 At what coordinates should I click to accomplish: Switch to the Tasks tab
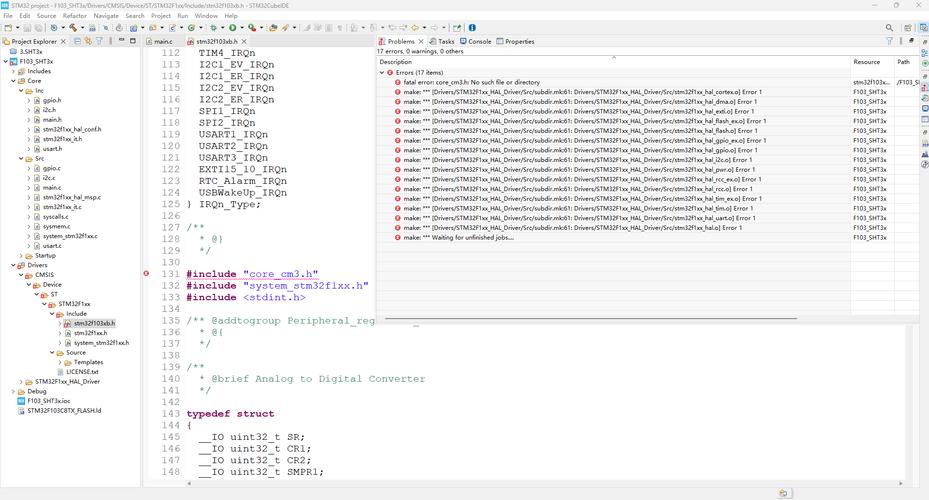click(x=442, y=41)
